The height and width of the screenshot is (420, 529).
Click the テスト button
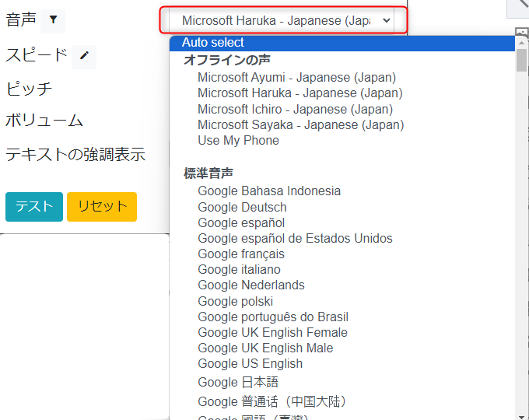(x=34, y=207)
